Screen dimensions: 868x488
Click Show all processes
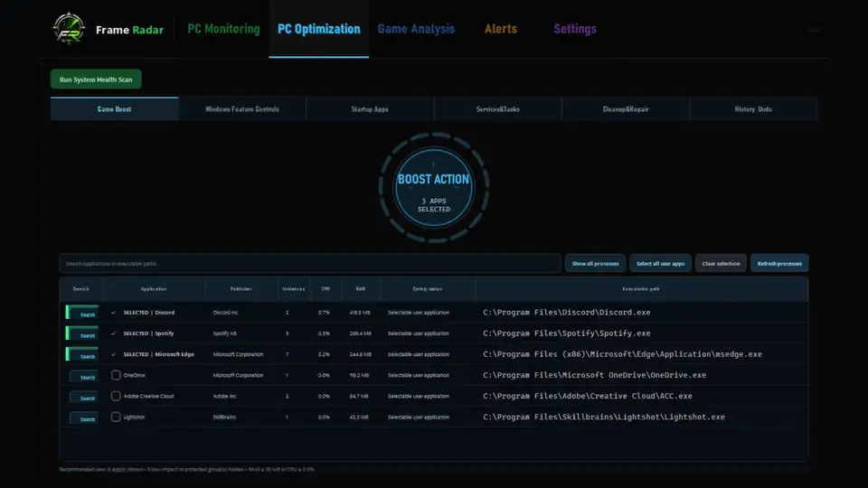595,263
